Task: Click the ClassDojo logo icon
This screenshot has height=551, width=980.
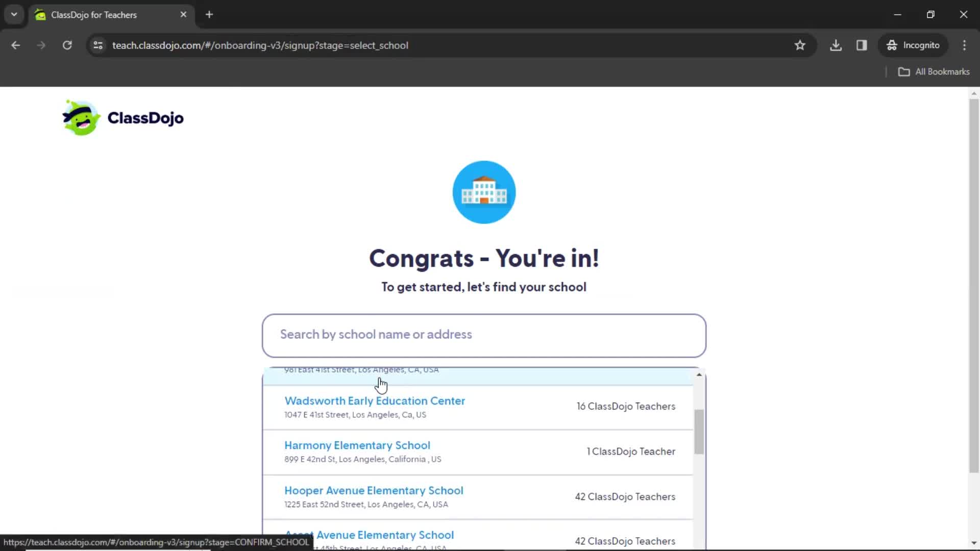Action: (80, 118)
